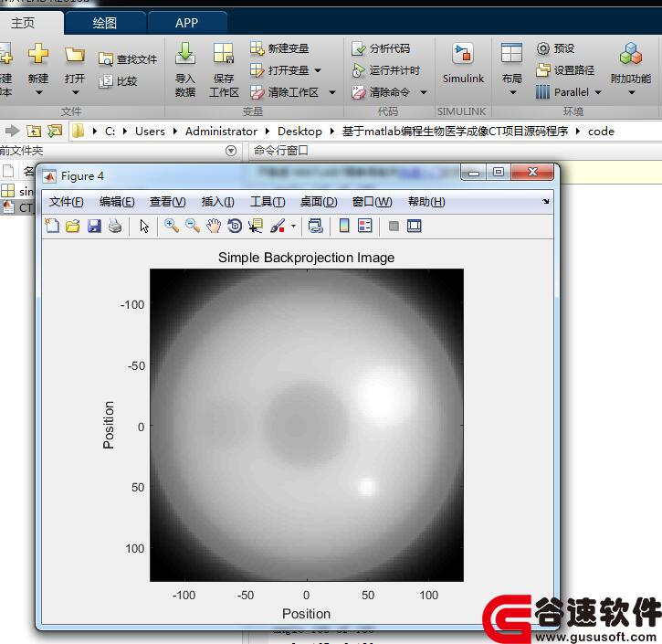Expand Add-Ons (附加功能) dropdown arrow
662x644 pixels.
pos(631,92)
